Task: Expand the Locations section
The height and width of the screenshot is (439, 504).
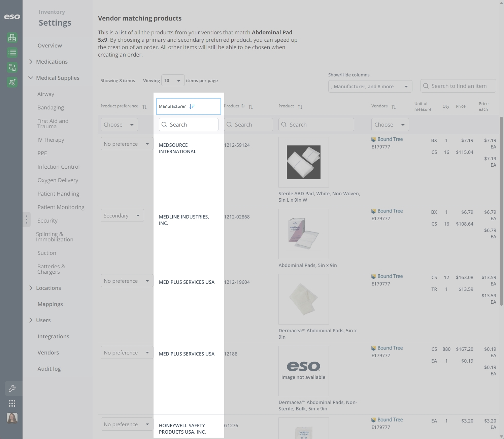Action: point(48,288)
